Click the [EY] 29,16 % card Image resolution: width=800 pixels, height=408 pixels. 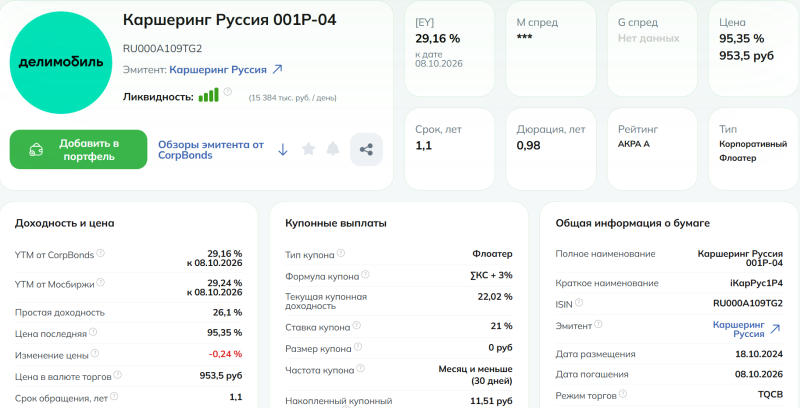pos(449,48)
